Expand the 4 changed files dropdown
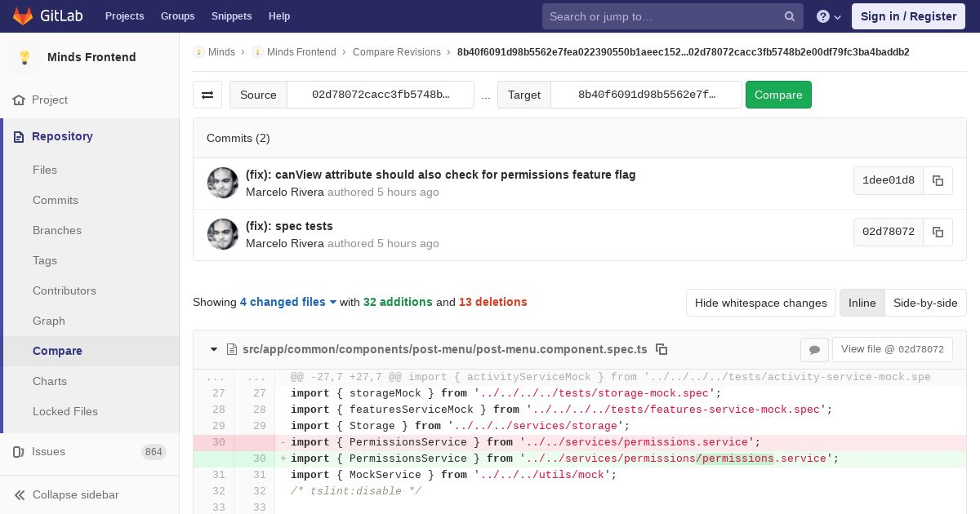The width and height of the screenshot is (980, 514). point(288,302)
